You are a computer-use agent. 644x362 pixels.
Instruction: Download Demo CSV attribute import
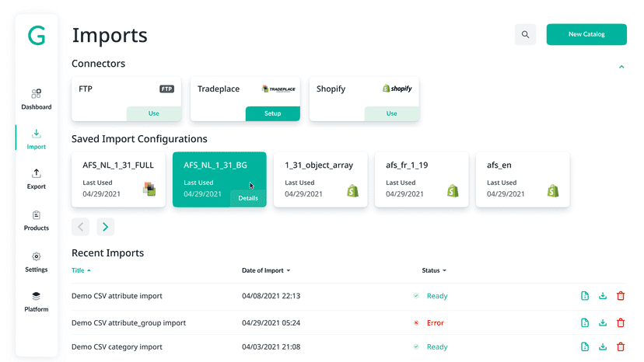tap(603, 296)
